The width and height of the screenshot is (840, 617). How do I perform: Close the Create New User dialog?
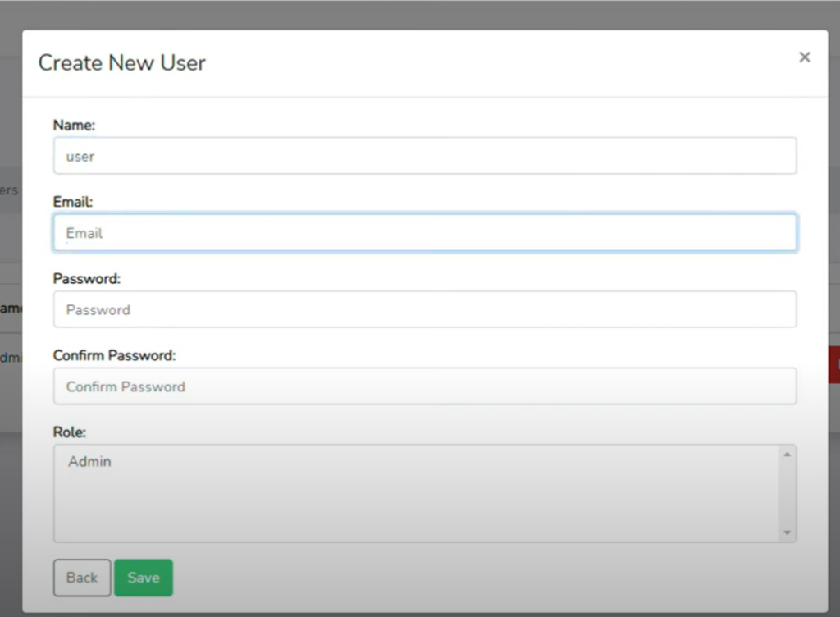coord(804,57)
